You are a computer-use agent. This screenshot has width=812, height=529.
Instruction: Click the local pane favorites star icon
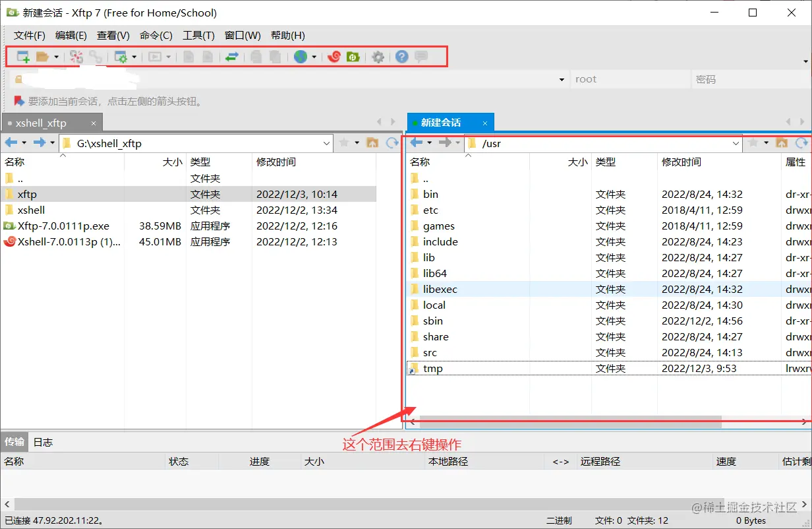pos(343,142)
